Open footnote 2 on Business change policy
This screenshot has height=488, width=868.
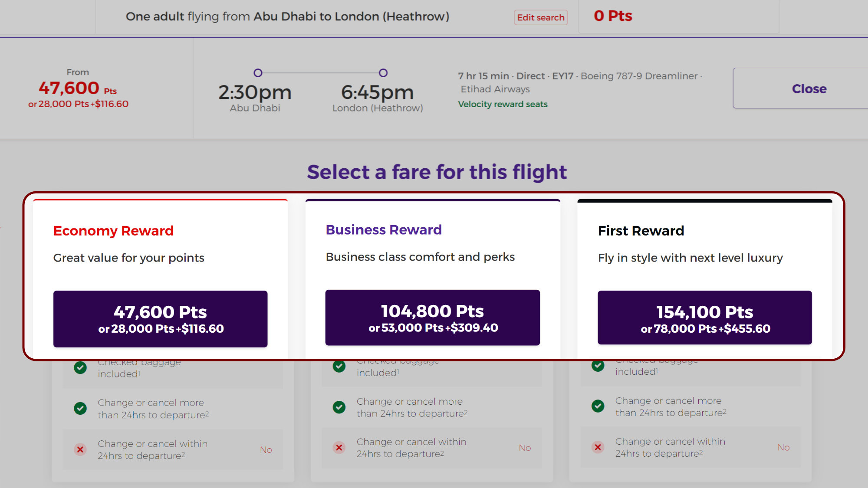coord(467,413)
